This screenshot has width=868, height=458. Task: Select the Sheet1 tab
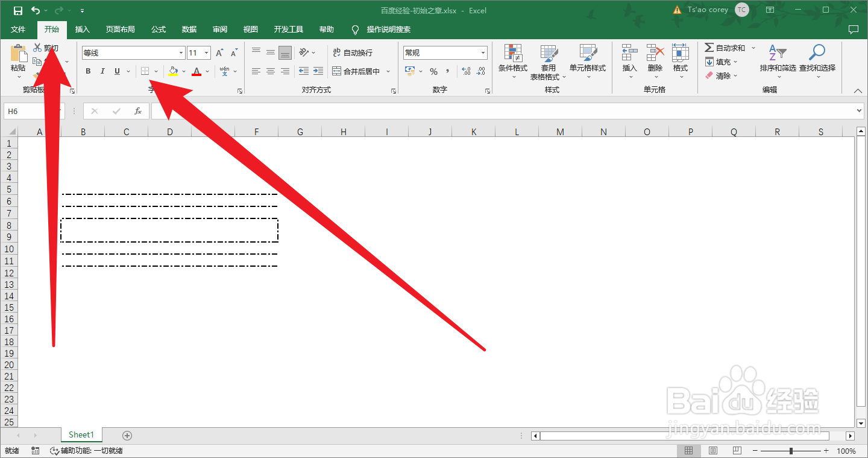point(81,434)
